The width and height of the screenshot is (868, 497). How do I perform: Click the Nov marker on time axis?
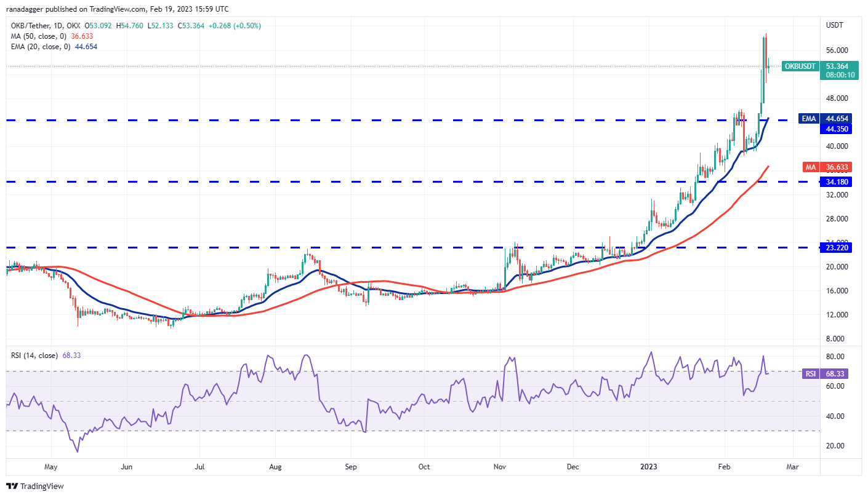pyautogui.click(x=500, y=467)
